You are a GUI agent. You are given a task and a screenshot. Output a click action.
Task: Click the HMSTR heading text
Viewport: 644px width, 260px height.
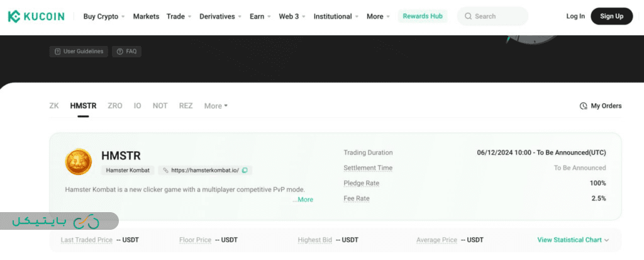point(121,155)
